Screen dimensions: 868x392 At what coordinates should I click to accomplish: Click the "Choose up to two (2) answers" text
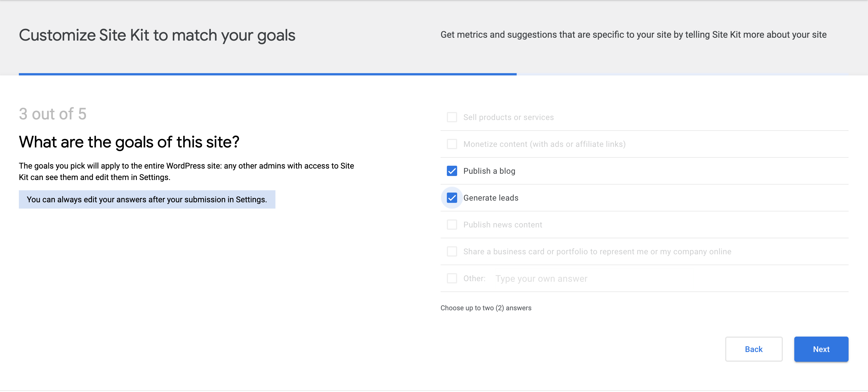tap(485, 308)
